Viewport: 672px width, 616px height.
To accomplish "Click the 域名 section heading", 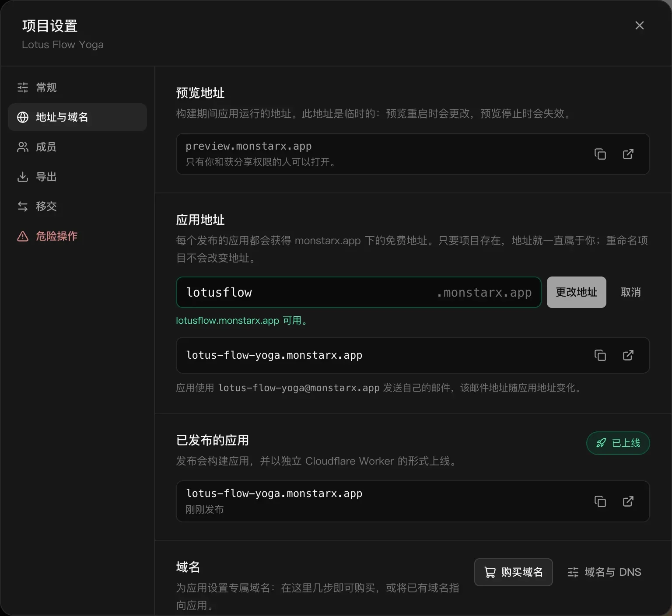I will point(188,567).
